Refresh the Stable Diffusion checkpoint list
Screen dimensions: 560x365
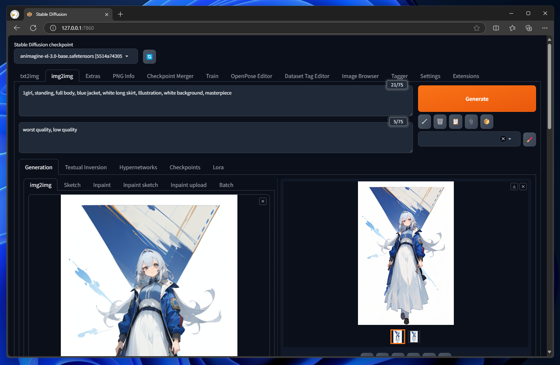149,57
